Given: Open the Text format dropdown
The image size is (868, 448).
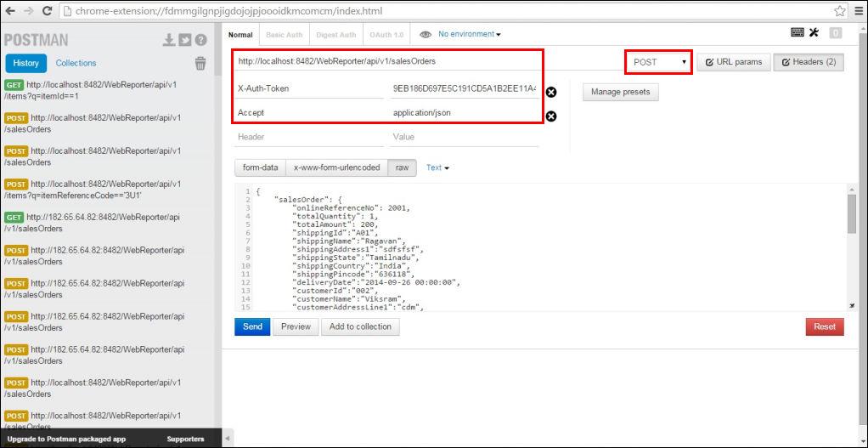Looking at the screenshot, I should 437,167.
